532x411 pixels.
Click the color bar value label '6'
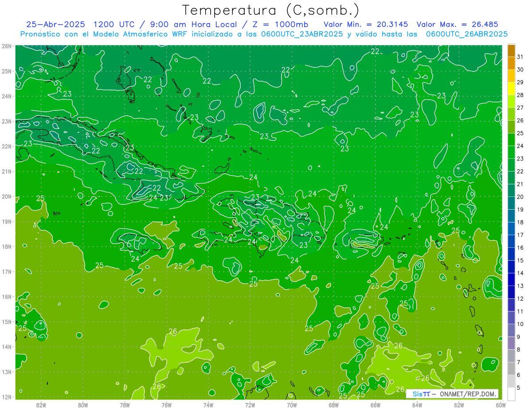518,375
